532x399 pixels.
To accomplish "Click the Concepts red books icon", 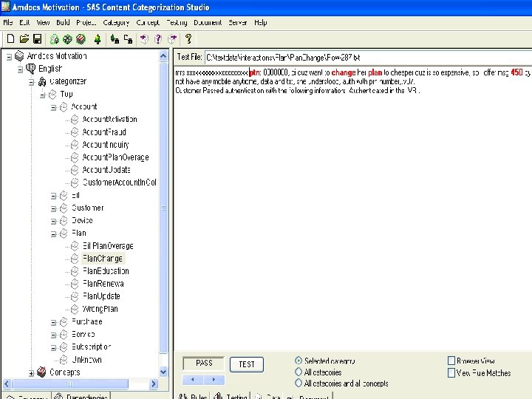I will 41,372.
